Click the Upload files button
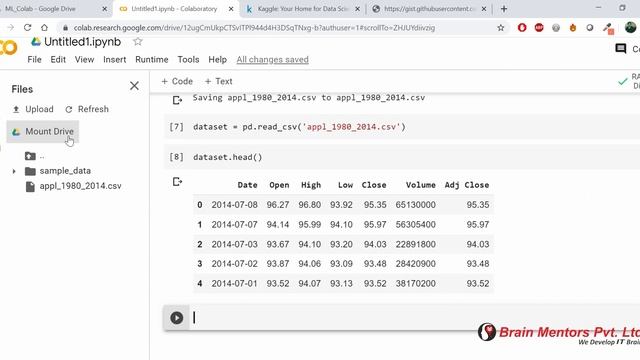This screenshot has height=360, width=640. [x=33, y=109]
